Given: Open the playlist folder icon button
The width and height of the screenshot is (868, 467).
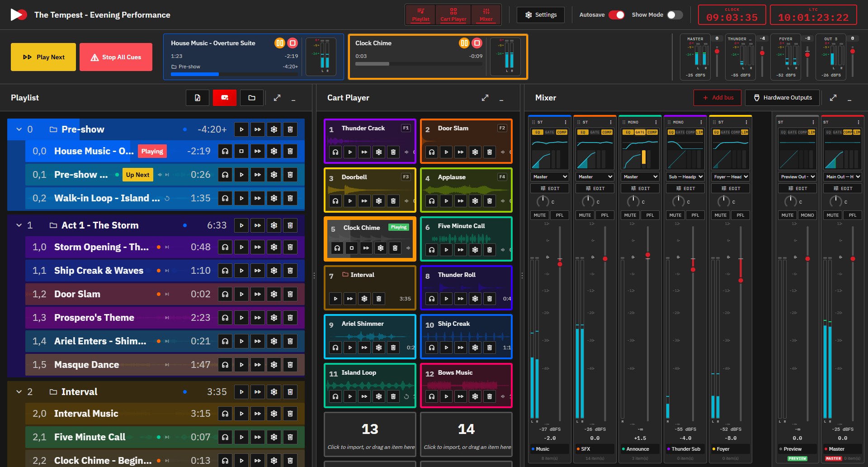Looking at the screenshot, I should [x=252, y=98].
